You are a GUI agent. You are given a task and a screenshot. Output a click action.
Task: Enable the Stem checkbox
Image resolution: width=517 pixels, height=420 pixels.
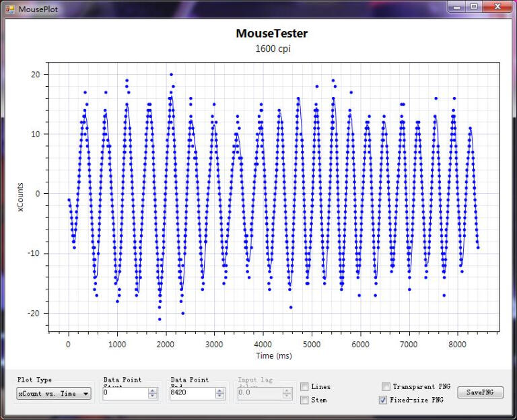305,400
